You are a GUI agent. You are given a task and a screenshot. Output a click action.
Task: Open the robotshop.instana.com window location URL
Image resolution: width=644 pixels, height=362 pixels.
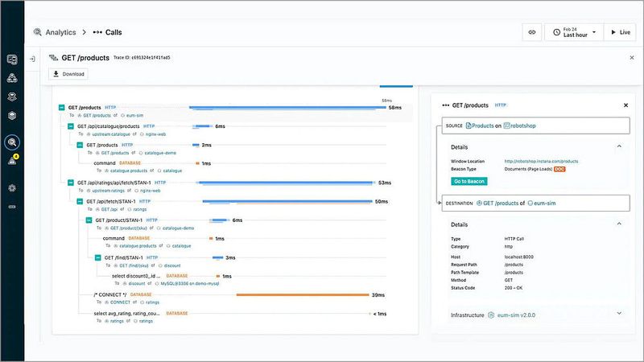(x=541, y=162)
